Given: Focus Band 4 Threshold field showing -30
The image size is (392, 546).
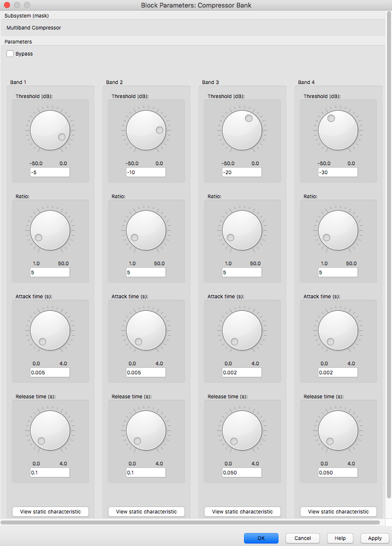Looking at the screenshot, I should [x=338, y=172].
